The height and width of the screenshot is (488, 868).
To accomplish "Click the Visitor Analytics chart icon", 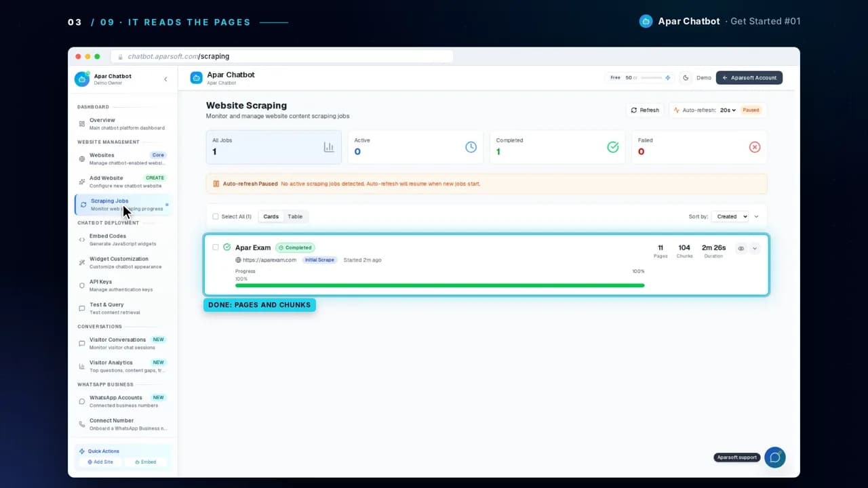I will (x=82, y=367).
